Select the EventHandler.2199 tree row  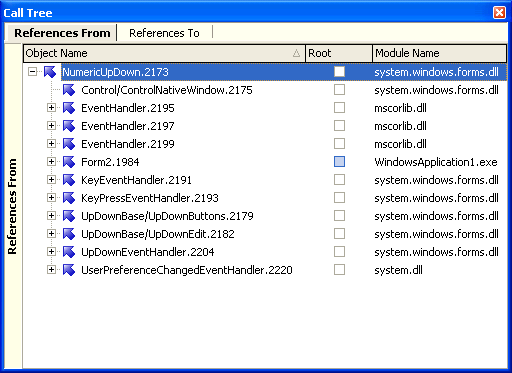128,144
